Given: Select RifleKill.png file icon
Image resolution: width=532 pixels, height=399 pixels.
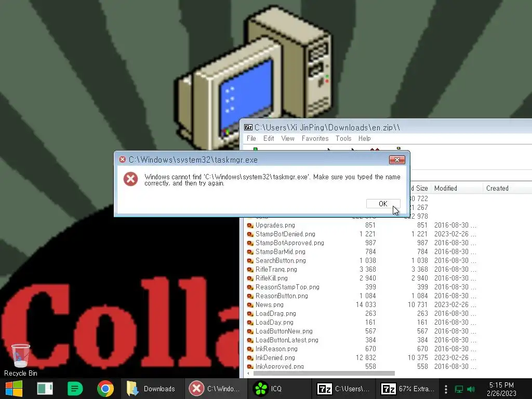Looking at the screenshot, I should (x=250, y=278).
